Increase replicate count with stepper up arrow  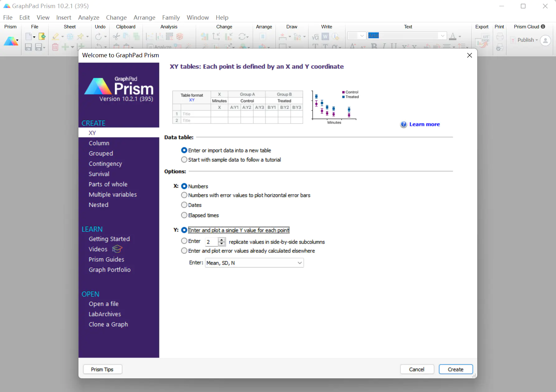(222, 240)
